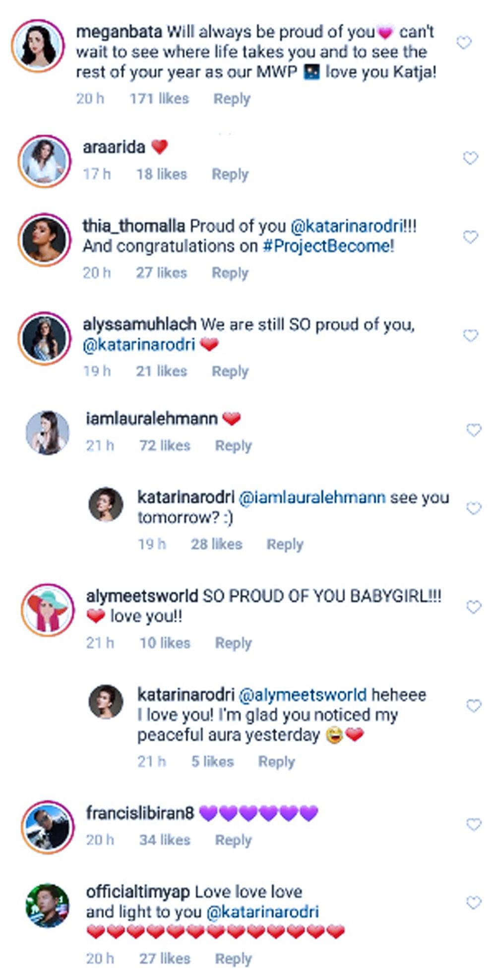Open meganbata's profile picture
The width and height of the screenshot is (496, 980).
coord(38,46)
